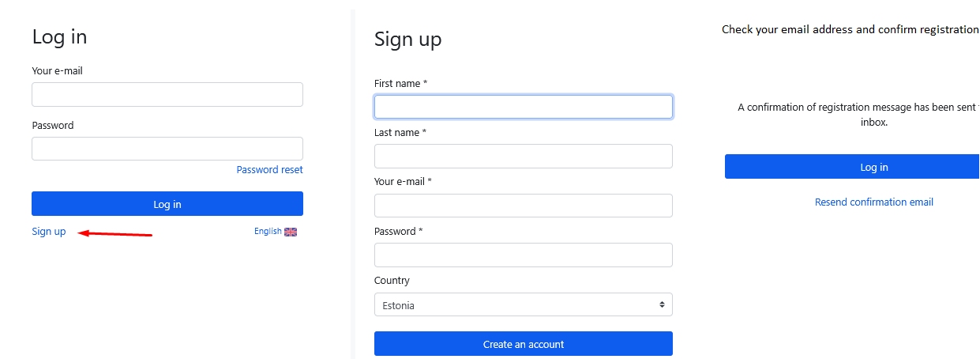Click the Sign up heading

(x=407, y=40)
